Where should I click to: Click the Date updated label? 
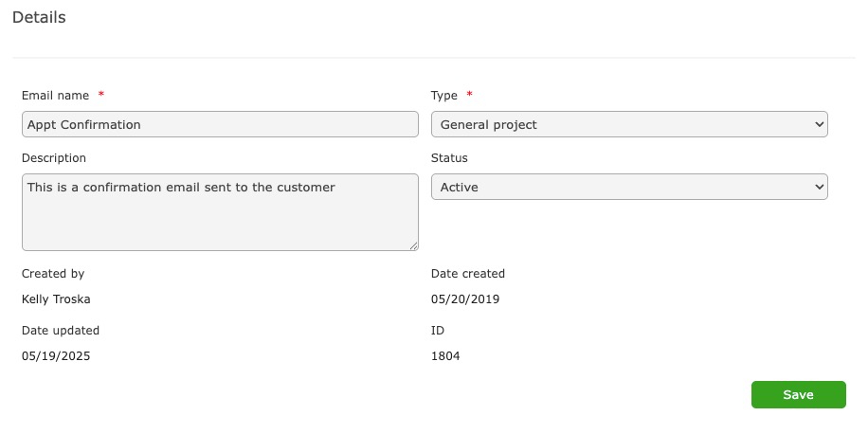click(x=60, y=331)
